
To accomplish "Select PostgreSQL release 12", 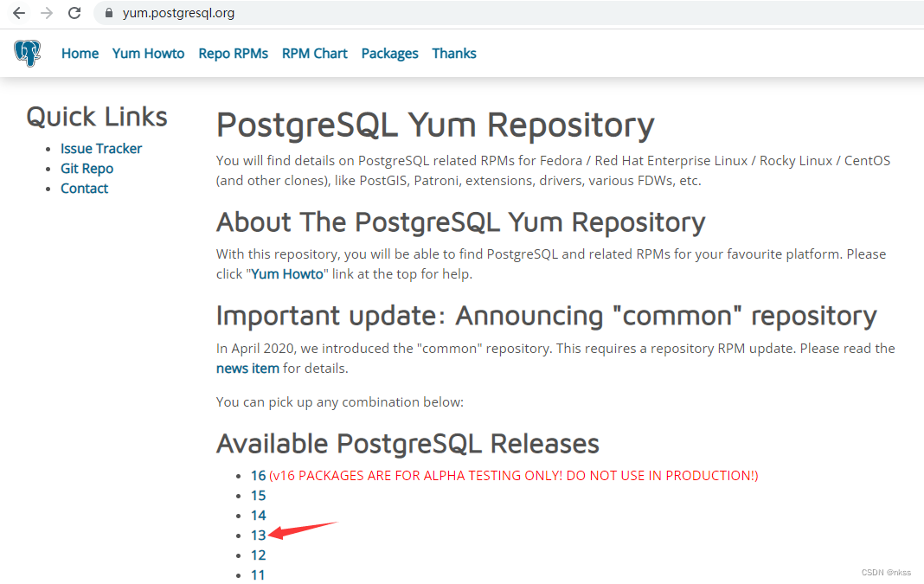I will click(258, 555).
